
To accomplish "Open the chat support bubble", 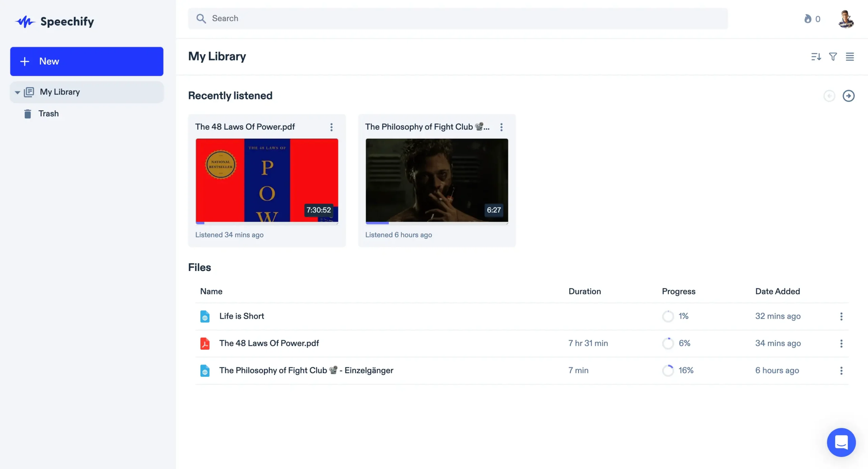I will tap(841, 442).
